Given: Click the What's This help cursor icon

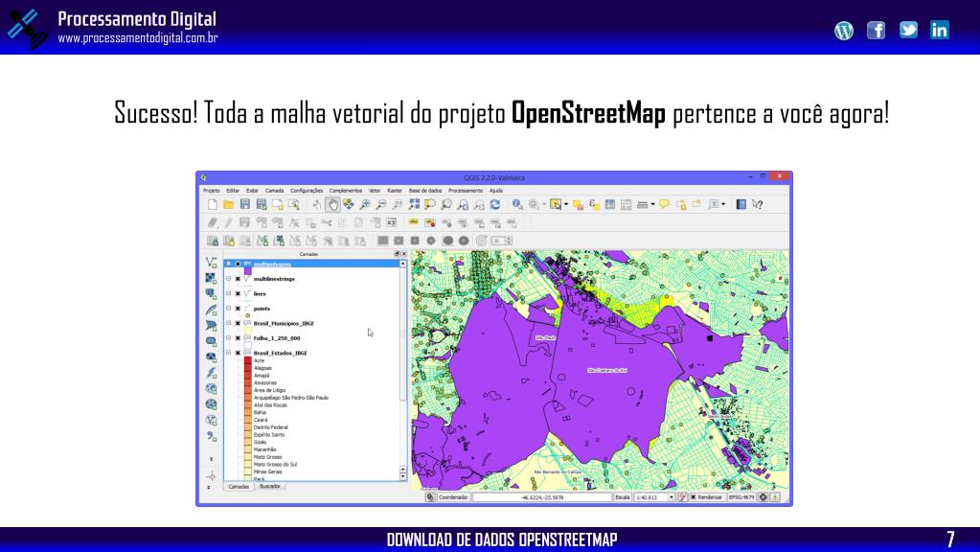Looking at the screenshot, I should point(757,204).
